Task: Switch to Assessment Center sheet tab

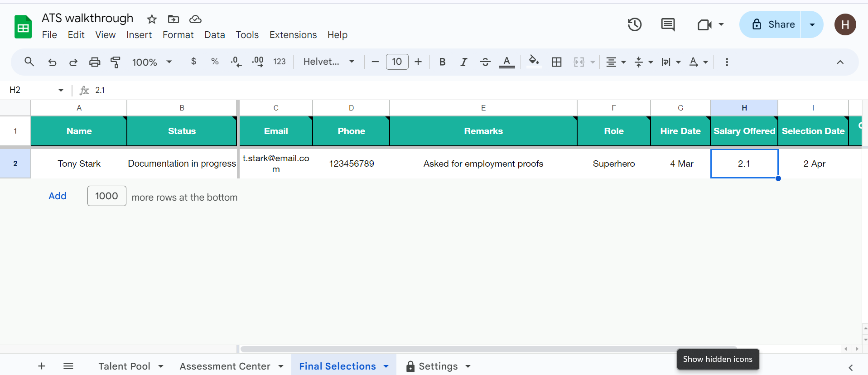Action: (225, 366)
